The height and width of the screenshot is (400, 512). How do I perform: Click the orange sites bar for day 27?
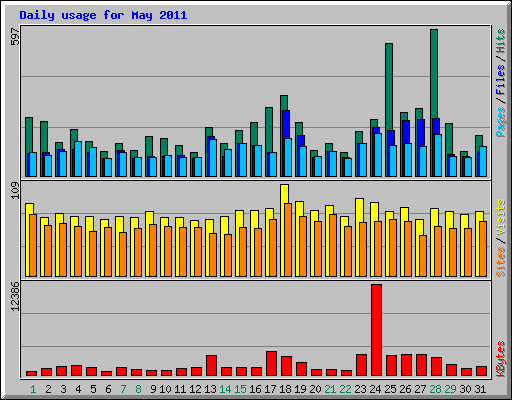[x=423, y=256]
